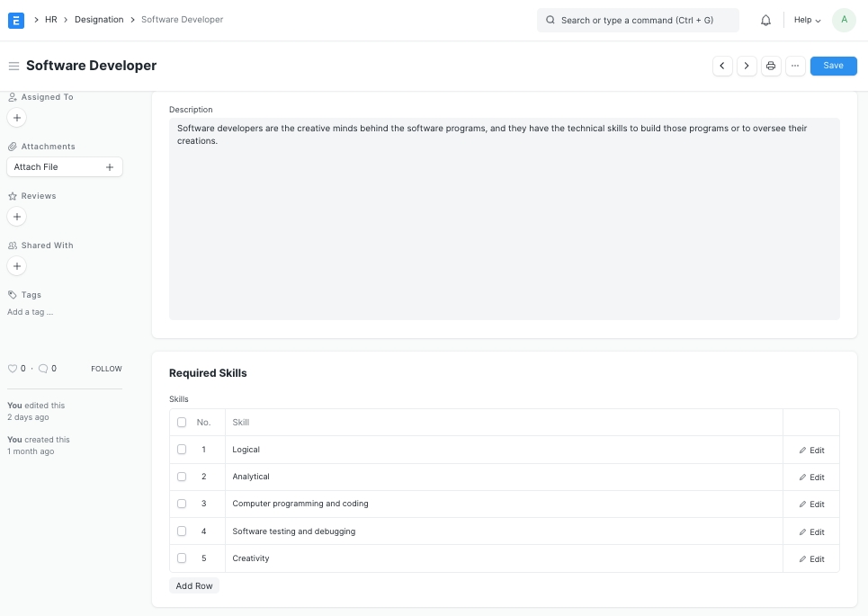
Task: Expand the Help dropdown menu
Action: point(807,20)
